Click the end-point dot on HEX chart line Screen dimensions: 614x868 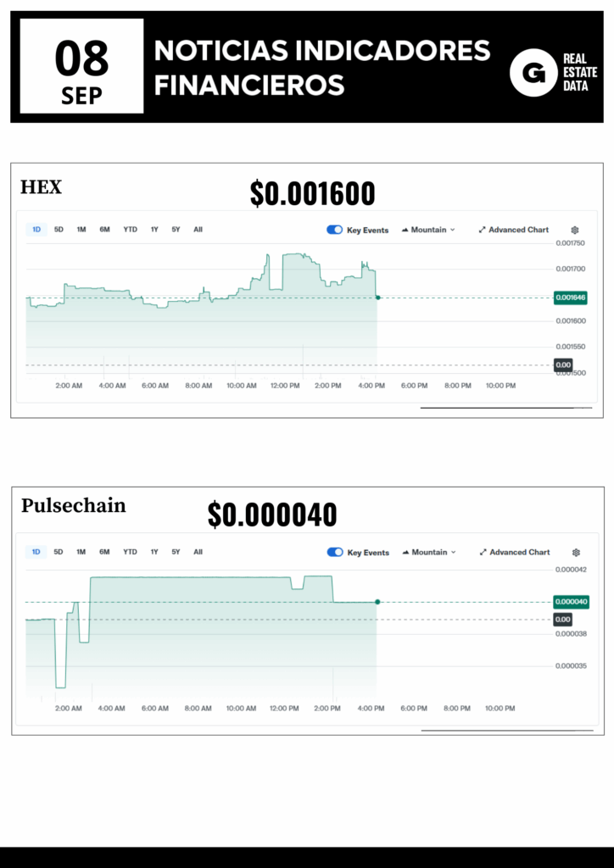pos(377,298)
